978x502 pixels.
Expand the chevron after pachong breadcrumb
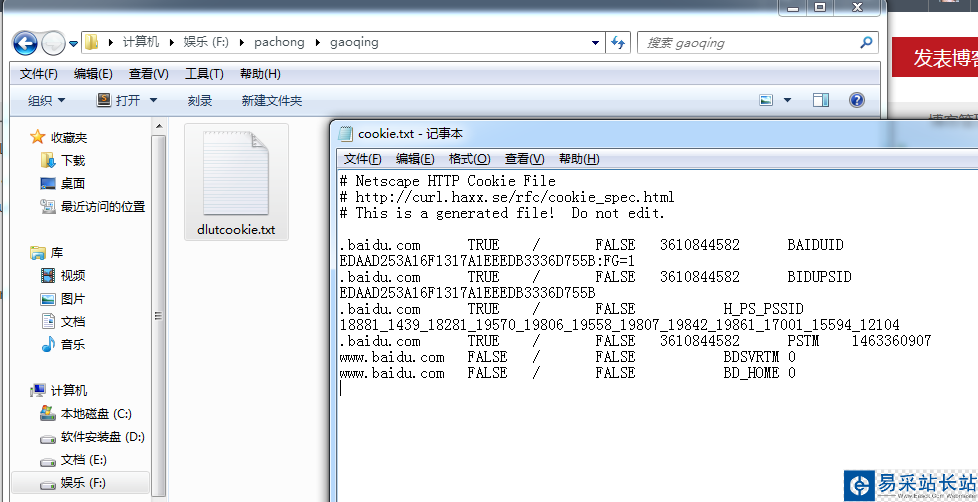(317, 42)
